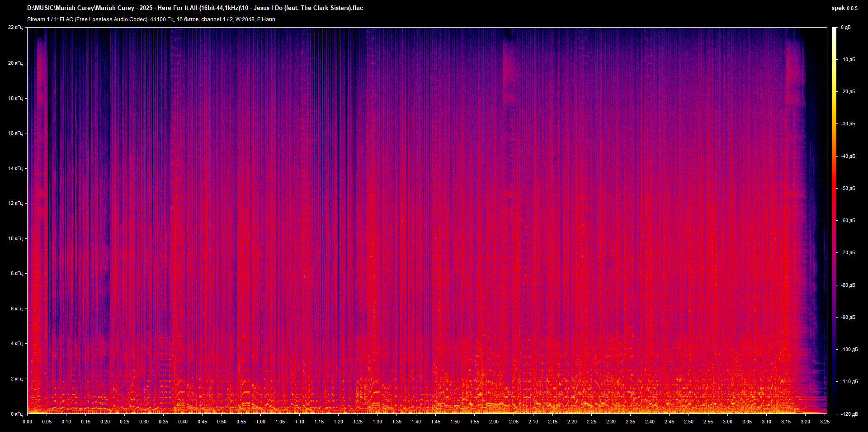The width and height of the screenshot is (868, 432).
Task: Click the 3:00 time axis label
Action: pos(727,422)
